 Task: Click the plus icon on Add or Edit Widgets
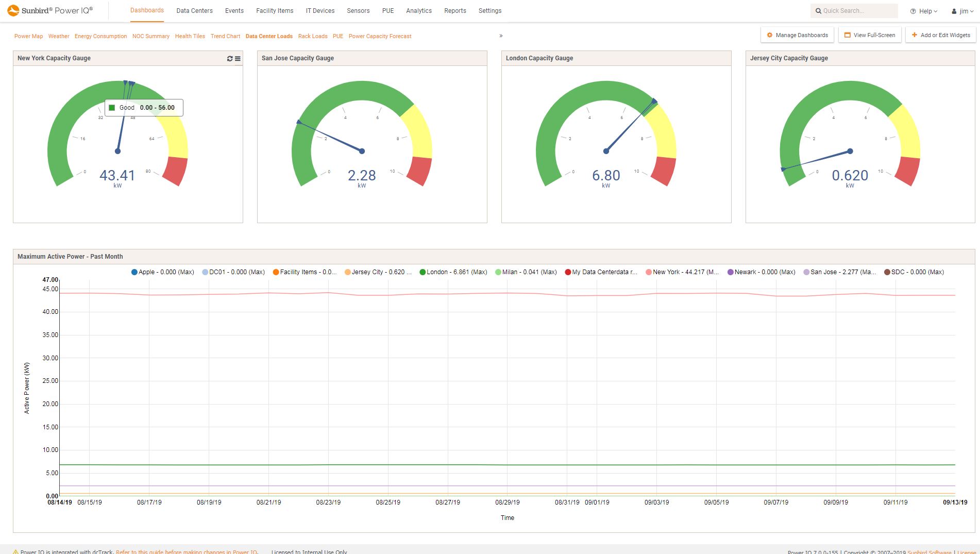(915, 35)
